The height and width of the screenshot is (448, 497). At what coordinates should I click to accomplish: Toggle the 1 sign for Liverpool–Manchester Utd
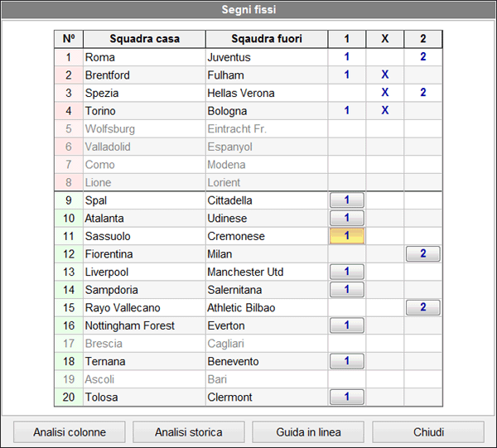(347, 272)
